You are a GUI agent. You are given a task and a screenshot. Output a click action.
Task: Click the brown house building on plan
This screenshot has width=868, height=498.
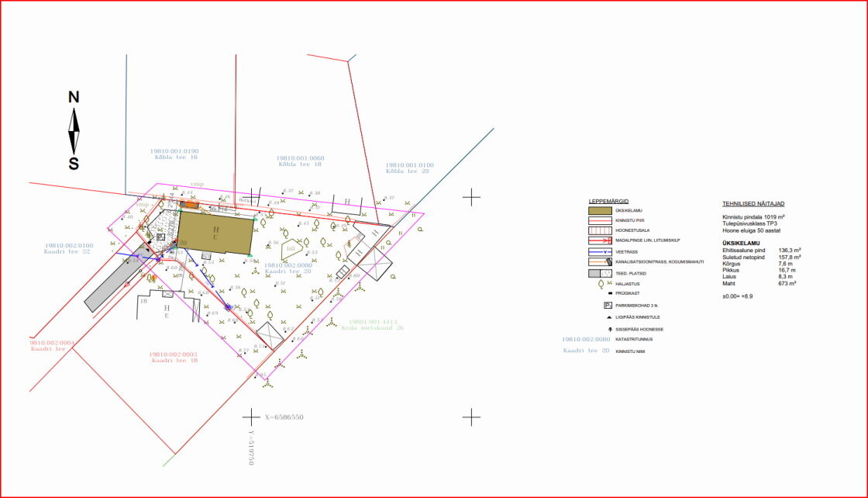(215, 233)
